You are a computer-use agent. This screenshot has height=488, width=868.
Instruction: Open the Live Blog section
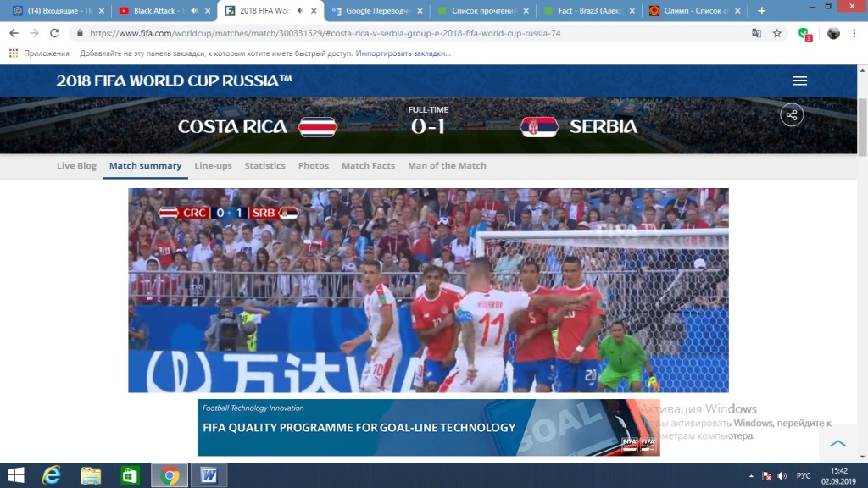(x=76, y=165)
